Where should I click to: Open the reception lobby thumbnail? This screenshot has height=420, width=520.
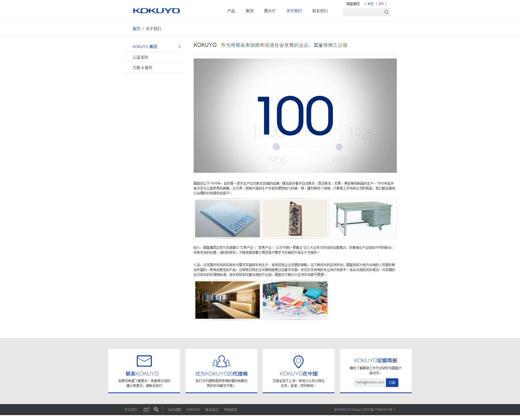click(227, 300)
